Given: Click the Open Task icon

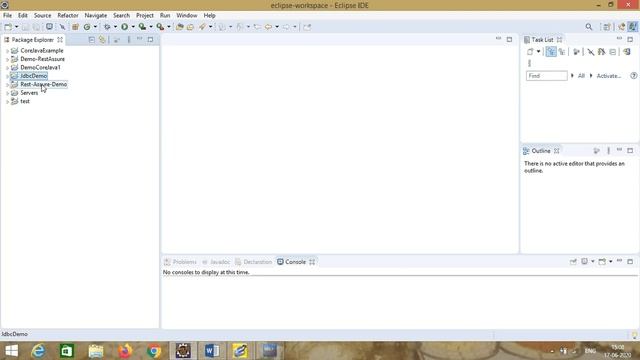Looking at the screenshot, I should point(190,27).
